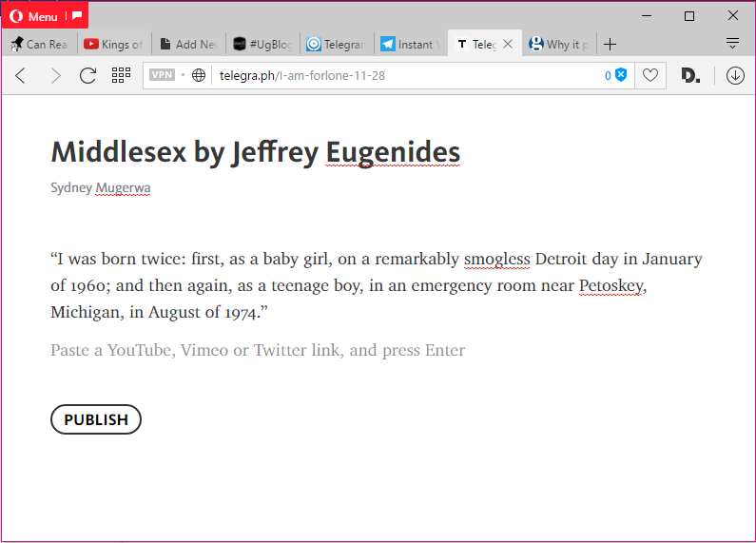Switch to the 'Telegran' tab
Screen dimensions: 756x543
(x=337, y=45)
